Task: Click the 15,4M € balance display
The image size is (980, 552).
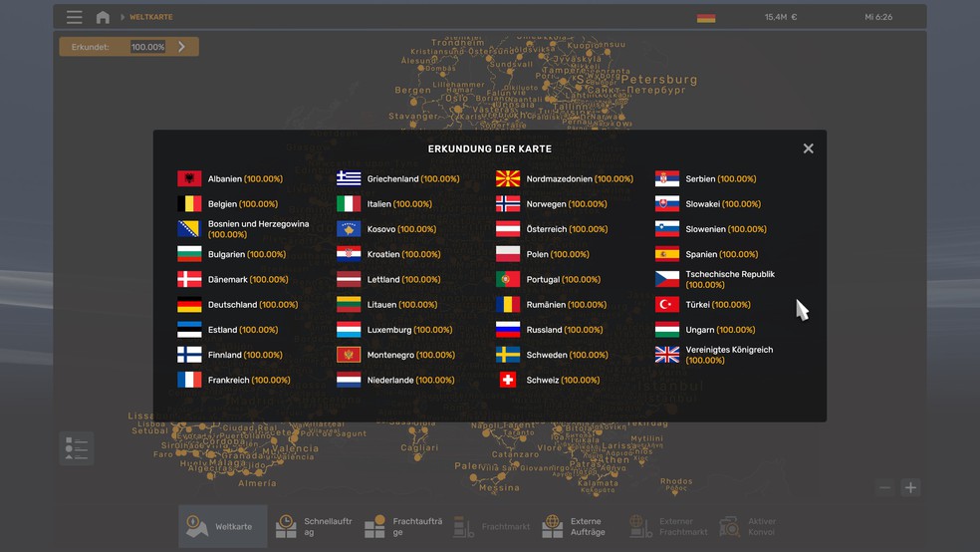Action: (x=781, y=17)
